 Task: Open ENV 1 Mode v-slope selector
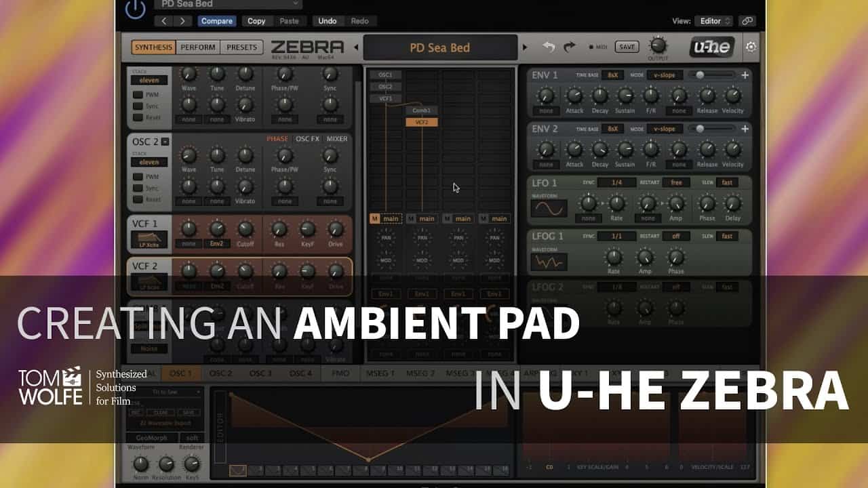click(x=665, y=75)
